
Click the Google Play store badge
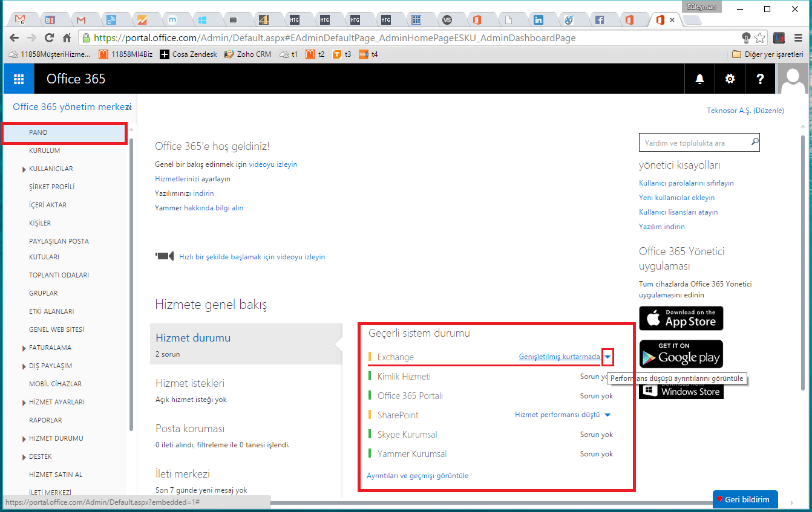click(x=681, y=354)
